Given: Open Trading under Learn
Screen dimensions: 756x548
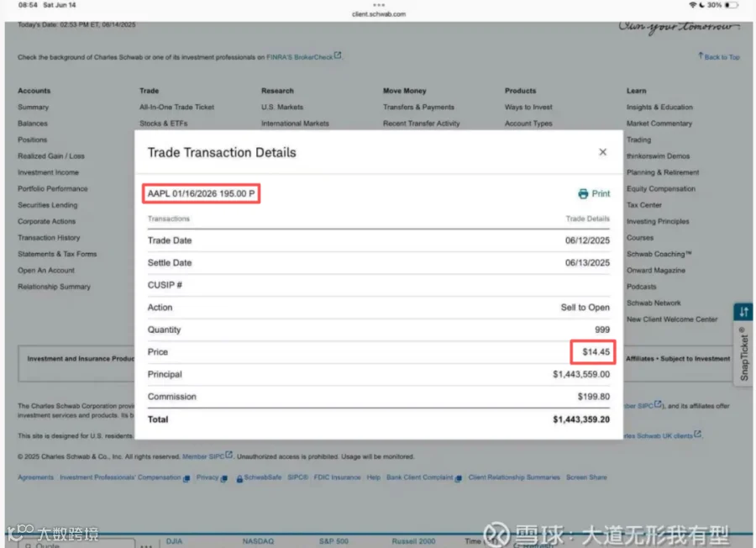Looking at the screenshot, I should (639, 140).
